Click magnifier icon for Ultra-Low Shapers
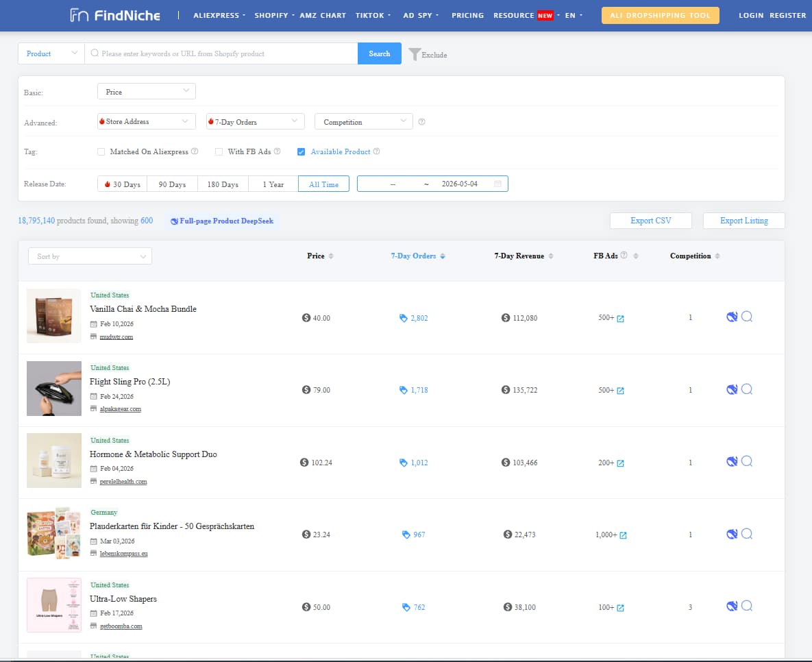812x662 pixels. [x=747, y=606]
